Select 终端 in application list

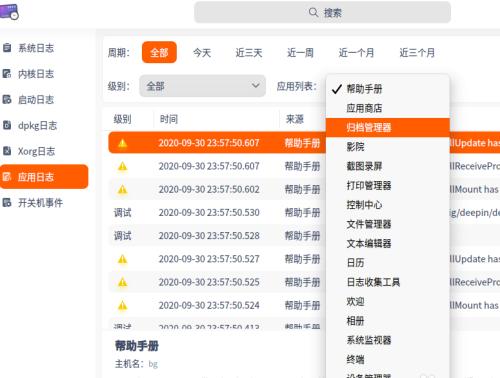388,359
